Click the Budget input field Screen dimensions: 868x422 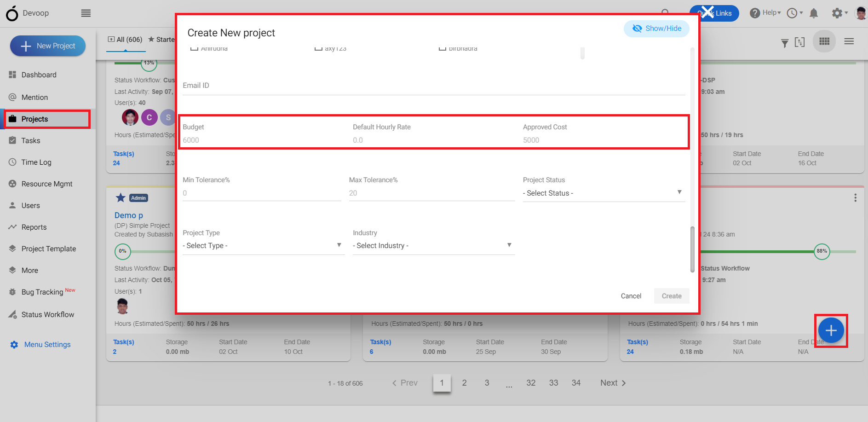pyautogui.click(x=264, y=140)
